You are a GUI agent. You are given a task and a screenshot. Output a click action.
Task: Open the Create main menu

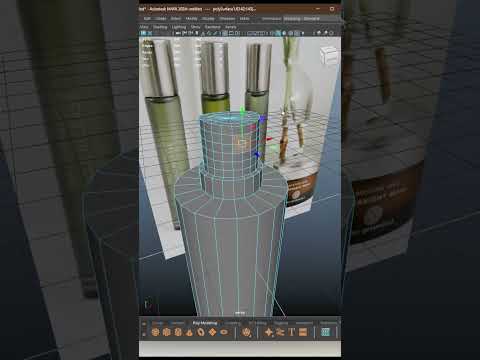pyautogui.click(x=161, y=19)
